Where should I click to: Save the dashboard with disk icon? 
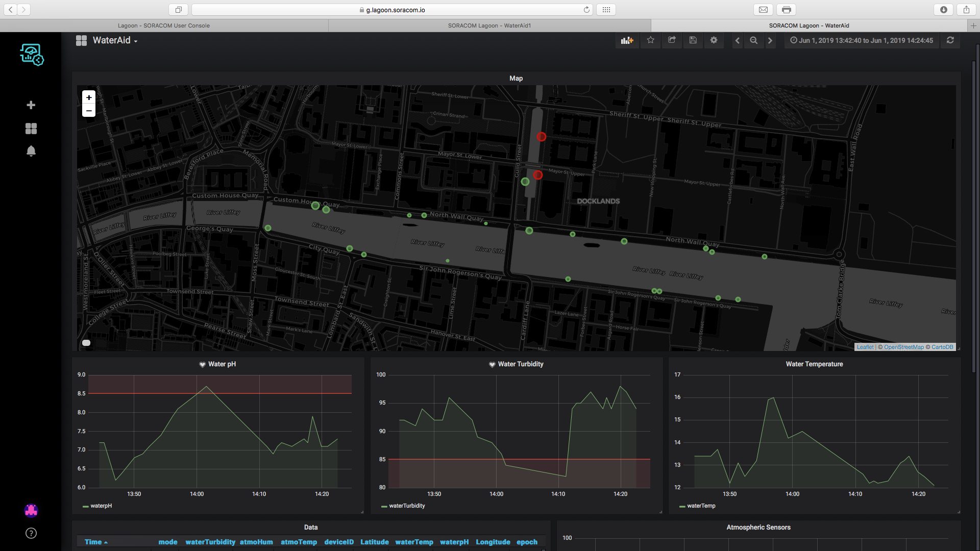pos(693,40)
